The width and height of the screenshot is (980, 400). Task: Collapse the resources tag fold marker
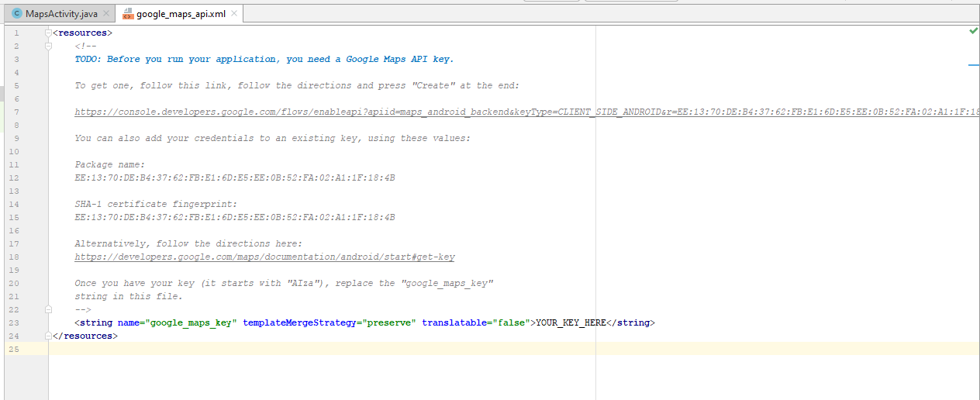tap(49, 33)
